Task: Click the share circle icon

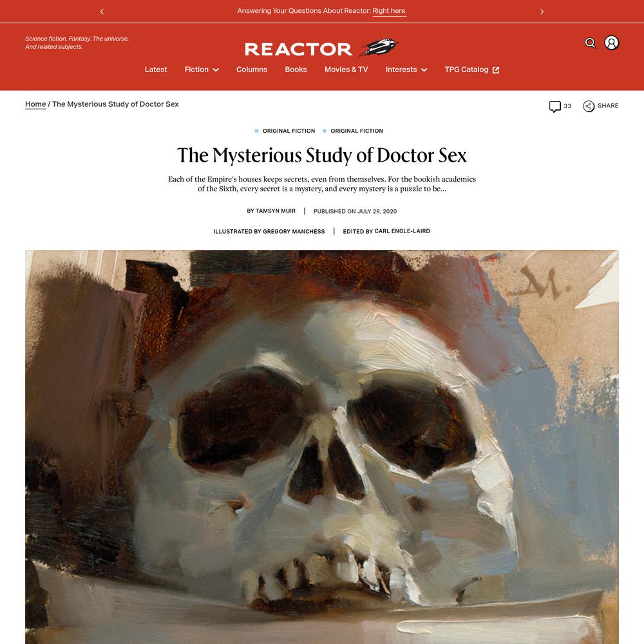Action: pyautogui.click(x=589, y=106)
